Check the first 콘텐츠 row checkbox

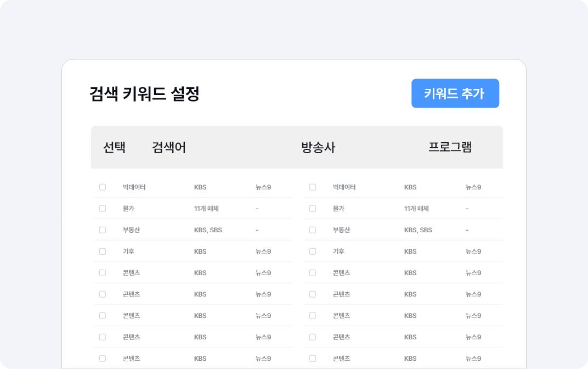click(103, 272)
